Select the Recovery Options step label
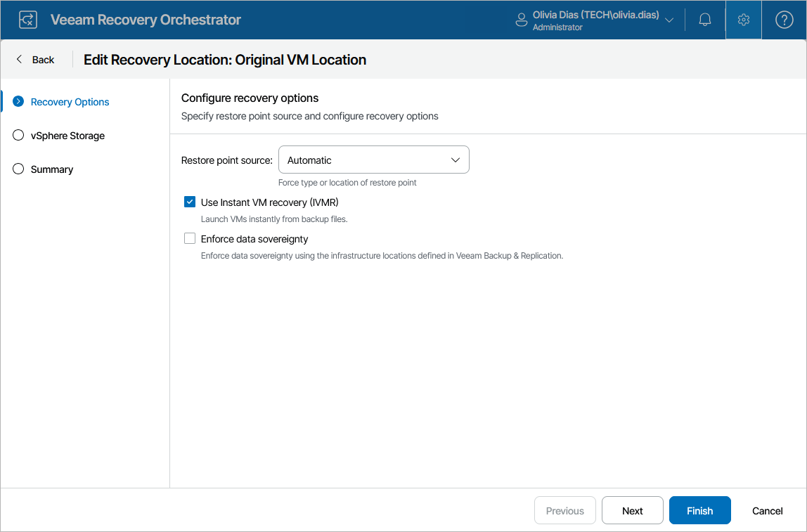The width and height of the screenshot is (807, 532). point(70,102)
